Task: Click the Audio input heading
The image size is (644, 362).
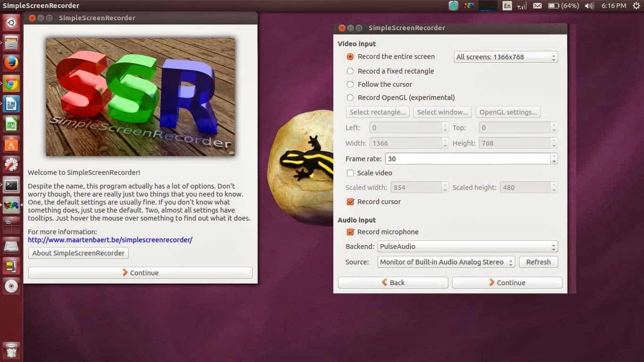Action: [357, 220]
